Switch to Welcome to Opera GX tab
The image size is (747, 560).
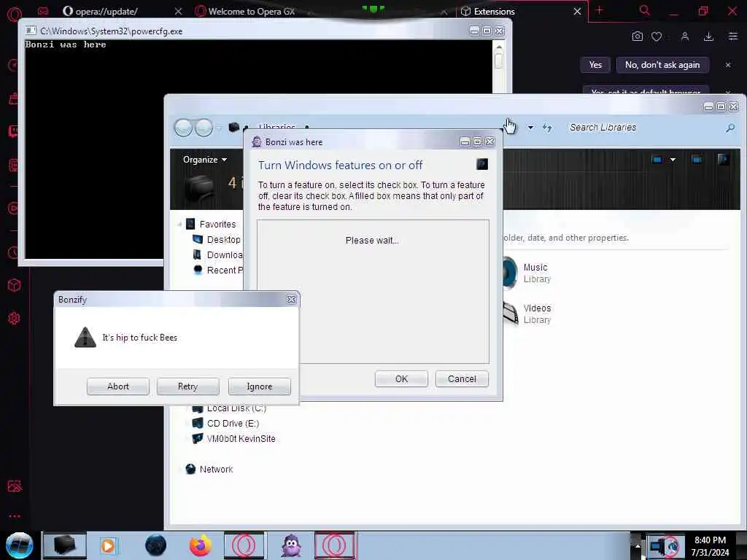point(252,12)
